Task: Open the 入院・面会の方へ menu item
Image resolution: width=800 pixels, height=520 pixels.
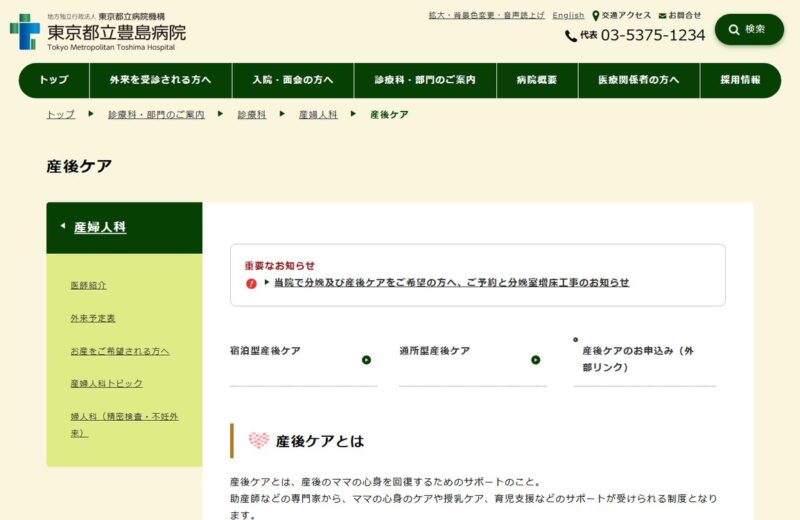Action: pos(293,80)
